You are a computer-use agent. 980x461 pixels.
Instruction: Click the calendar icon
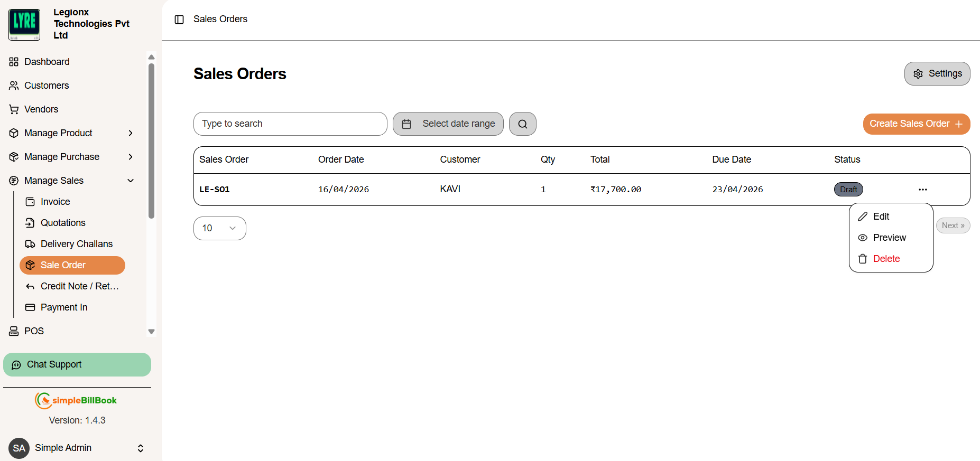click(x=406, y=124)
